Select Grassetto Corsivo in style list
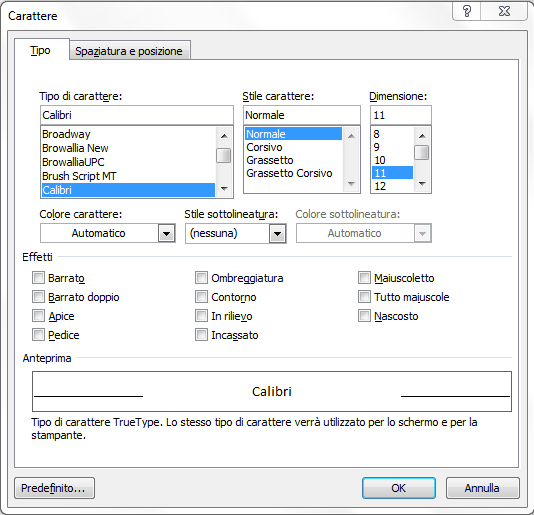Viewport: 534px width, 515px height. (x=289, y=173)
